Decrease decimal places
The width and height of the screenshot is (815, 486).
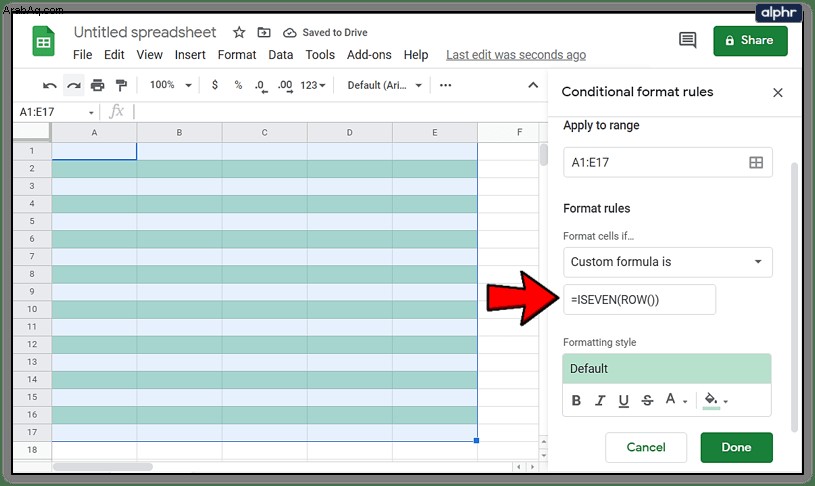[261, 86]
